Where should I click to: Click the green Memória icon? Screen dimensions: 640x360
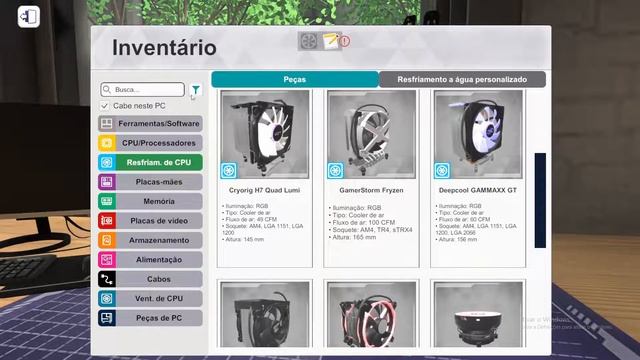107,201
